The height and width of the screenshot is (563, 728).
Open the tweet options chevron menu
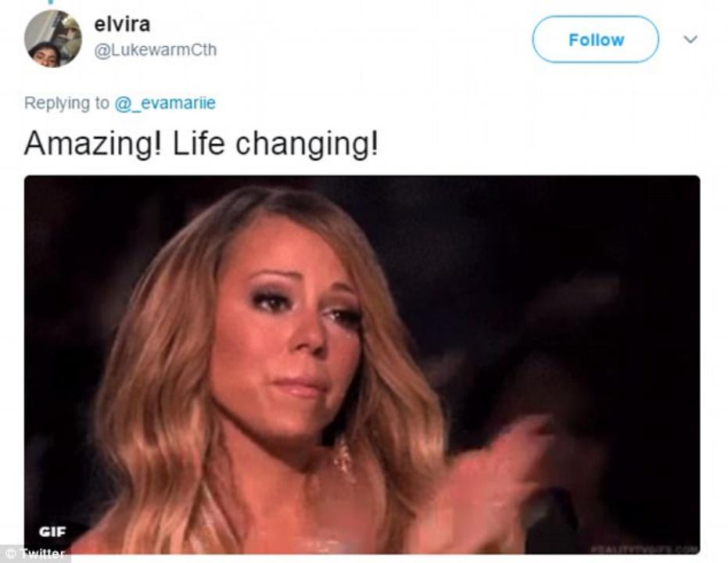point(690,39)
